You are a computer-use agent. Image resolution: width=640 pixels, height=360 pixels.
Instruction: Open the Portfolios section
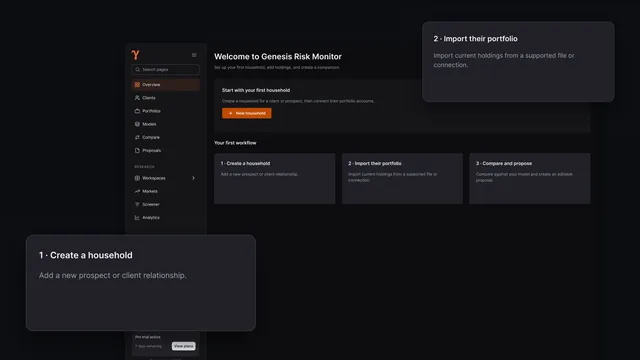pyautogui.click(x=165, y=111)
